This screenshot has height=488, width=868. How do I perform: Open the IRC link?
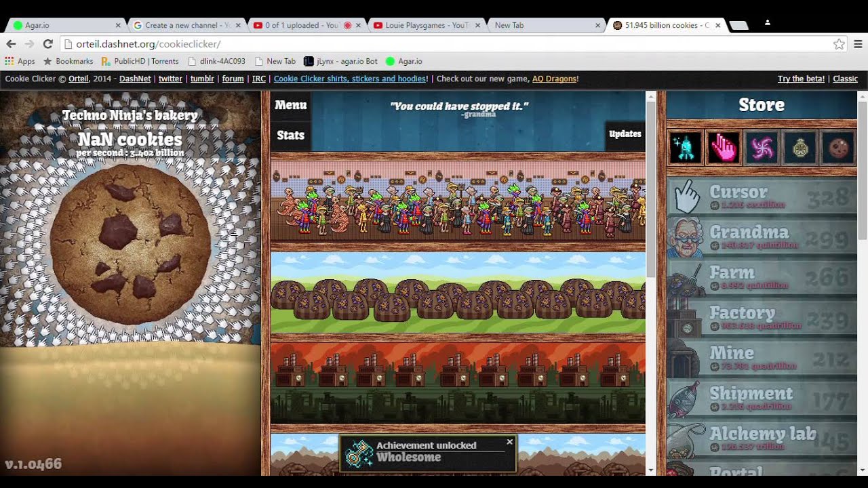[x=259, y=79]
